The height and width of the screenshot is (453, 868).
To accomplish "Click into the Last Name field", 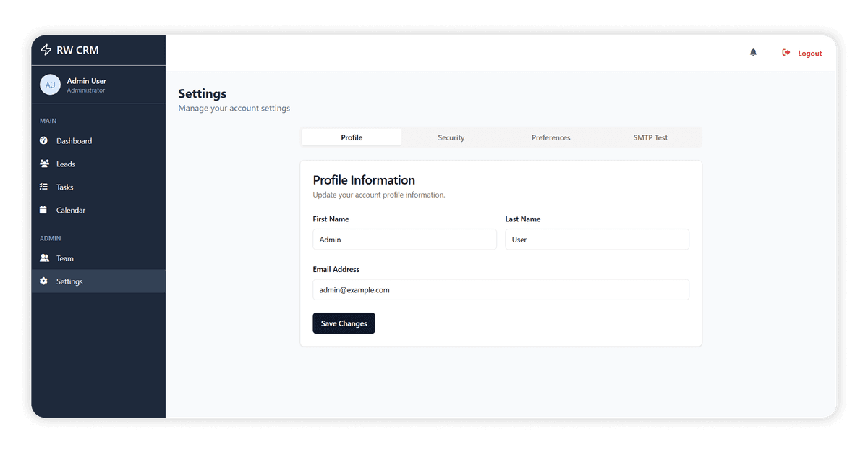I will click(597, 240).
